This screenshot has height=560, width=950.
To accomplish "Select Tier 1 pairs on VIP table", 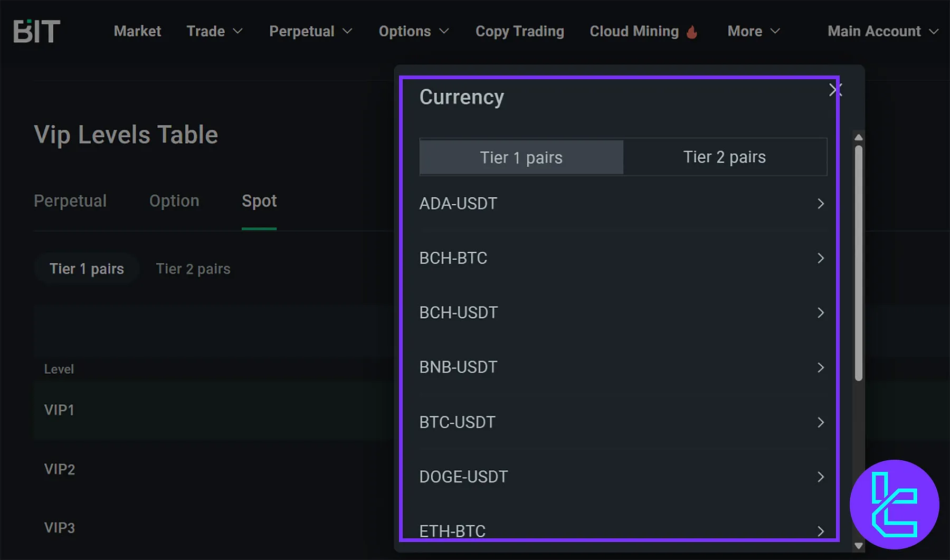I will (87, 269).
